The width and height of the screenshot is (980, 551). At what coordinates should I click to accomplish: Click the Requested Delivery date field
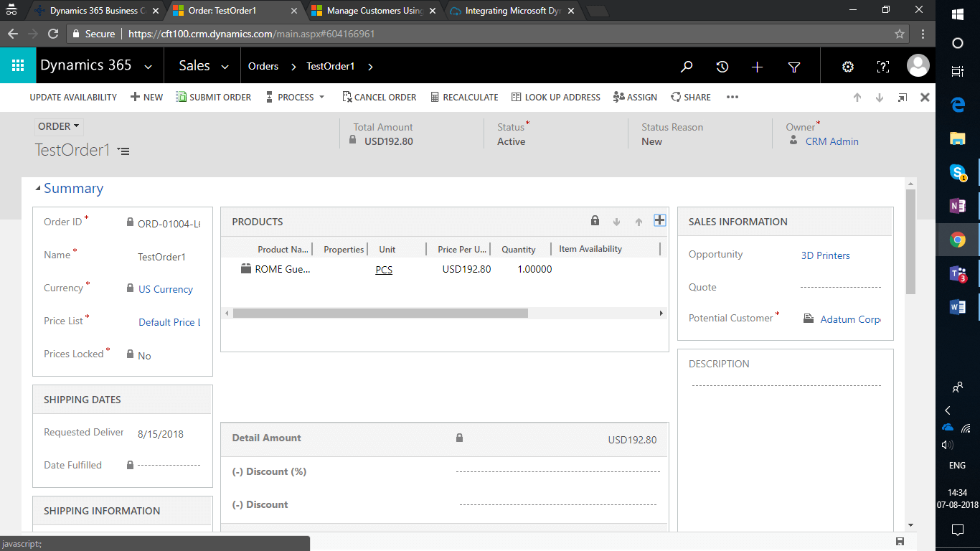[161, 434]
